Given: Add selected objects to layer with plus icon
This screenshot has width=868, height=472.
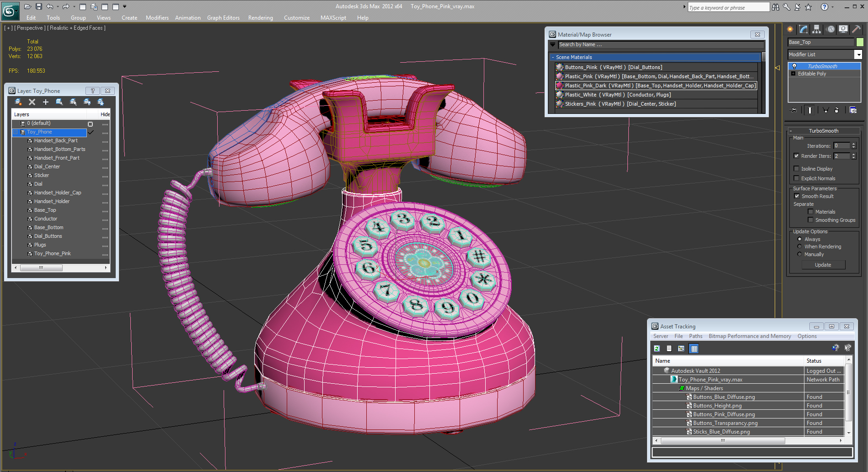Looking at the screenshot, I should click(46, 102).
